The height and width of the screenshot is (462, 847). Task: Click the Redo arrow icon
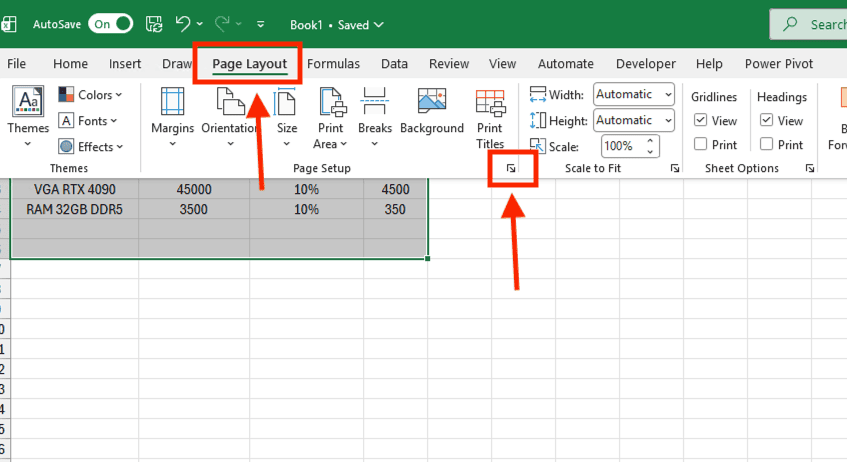[222, 24]
